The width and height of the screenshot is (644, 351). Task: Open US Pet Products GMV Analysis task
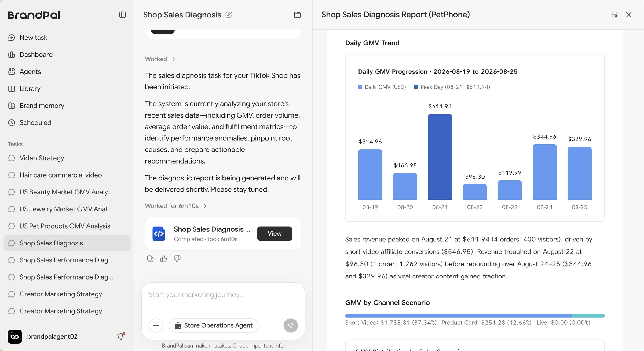pos(67,226)
